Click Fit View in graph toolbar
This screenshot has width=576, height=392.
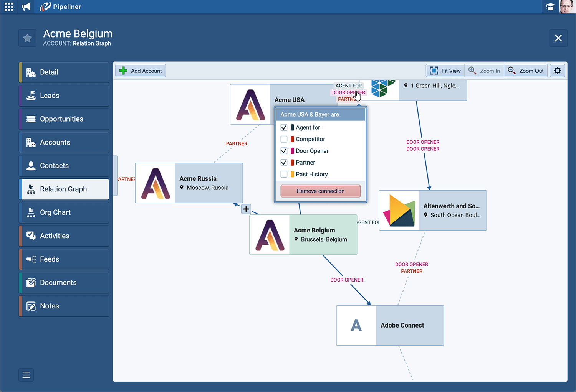(445, 71)
